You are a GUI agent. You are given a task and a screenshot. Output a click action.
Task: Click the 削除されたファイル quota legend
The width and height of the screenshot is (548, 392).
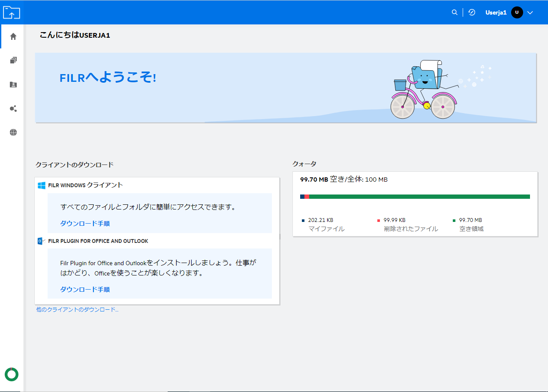pos(410,229)
